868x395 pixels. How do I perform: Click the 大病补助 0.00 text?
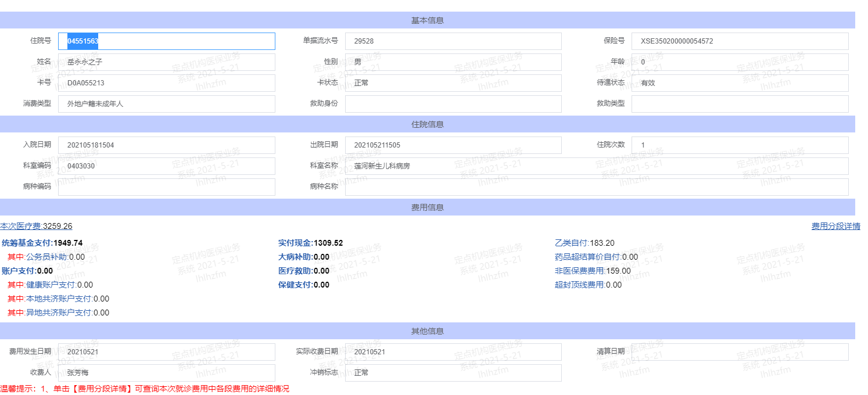pyautogui.click(x=304, y=257)
